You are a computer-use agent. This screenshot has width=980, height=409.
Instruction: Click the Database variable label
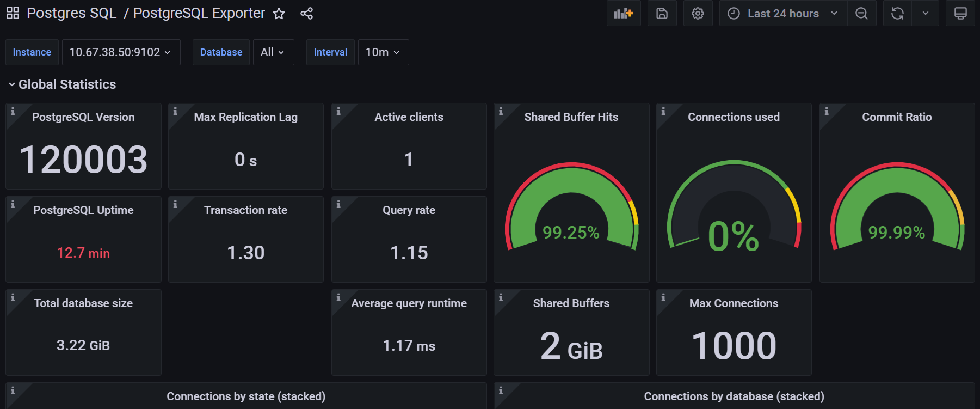click(221, 52)
